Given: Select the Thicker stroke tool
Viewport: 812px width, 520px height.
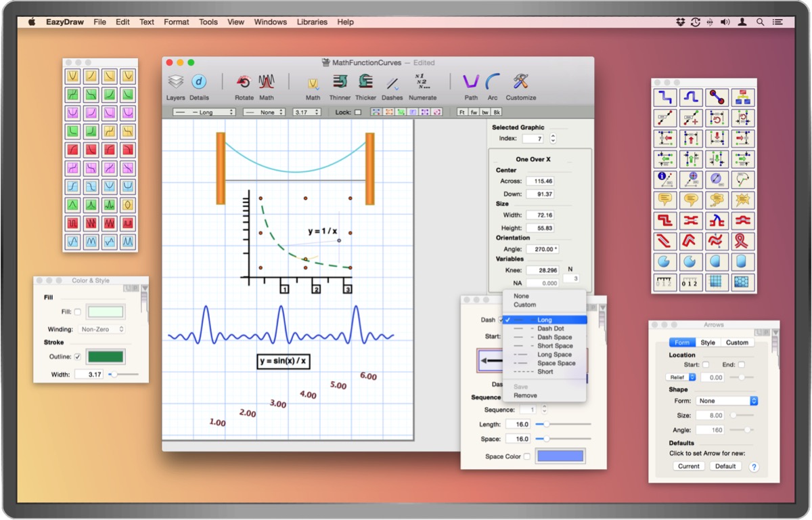Looking at the screenshot, I should click(x=365, y=83).
